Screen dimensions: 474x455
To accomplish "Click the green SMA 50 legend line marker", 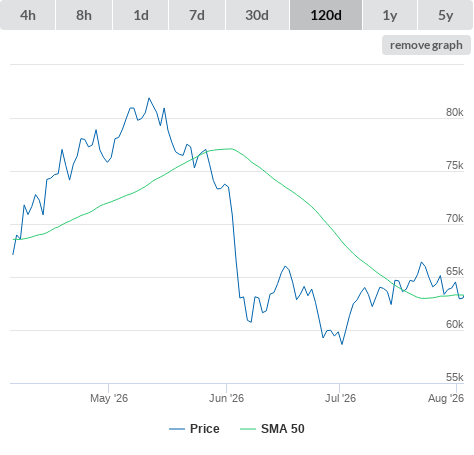I will (248, 429).
